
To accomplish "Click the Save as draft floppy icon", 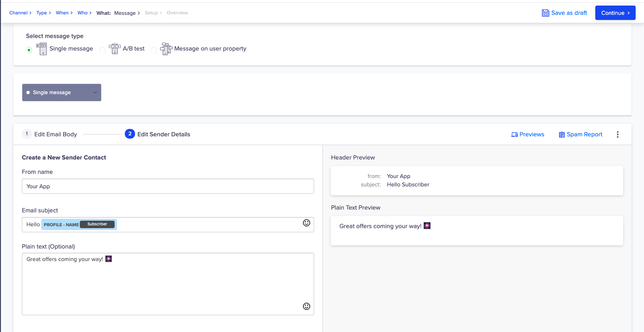I will [546, 13].
